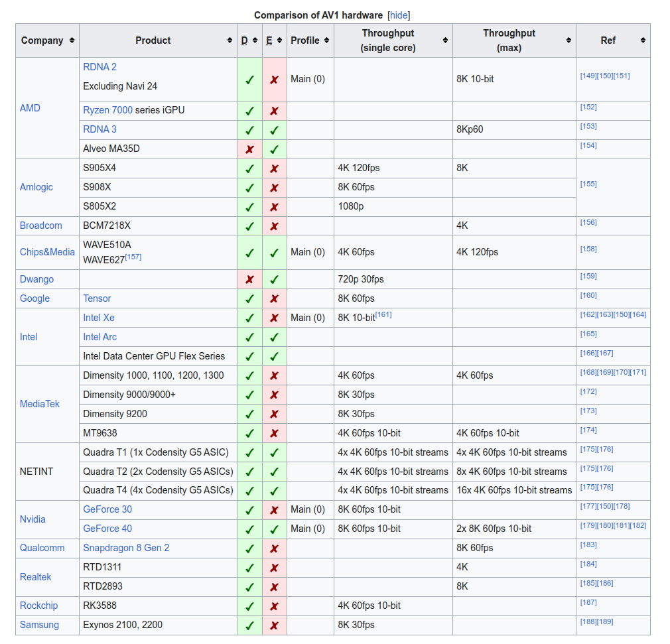Sort by Throughput (max) arrows
The height and width of the screenshot is (644, 670).
point(569,40)
